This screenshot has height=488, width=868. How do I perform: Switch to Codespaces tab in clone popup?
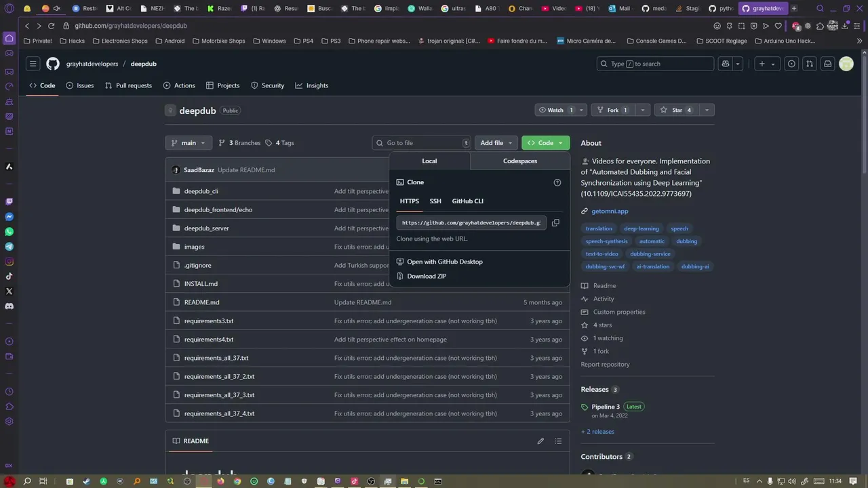tap(520, 161)
